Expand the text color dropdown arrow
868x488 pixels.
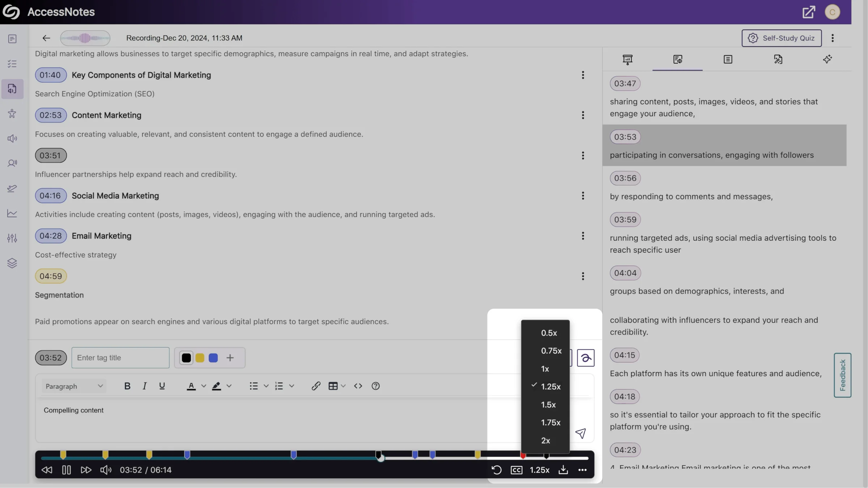coord(204,386)
